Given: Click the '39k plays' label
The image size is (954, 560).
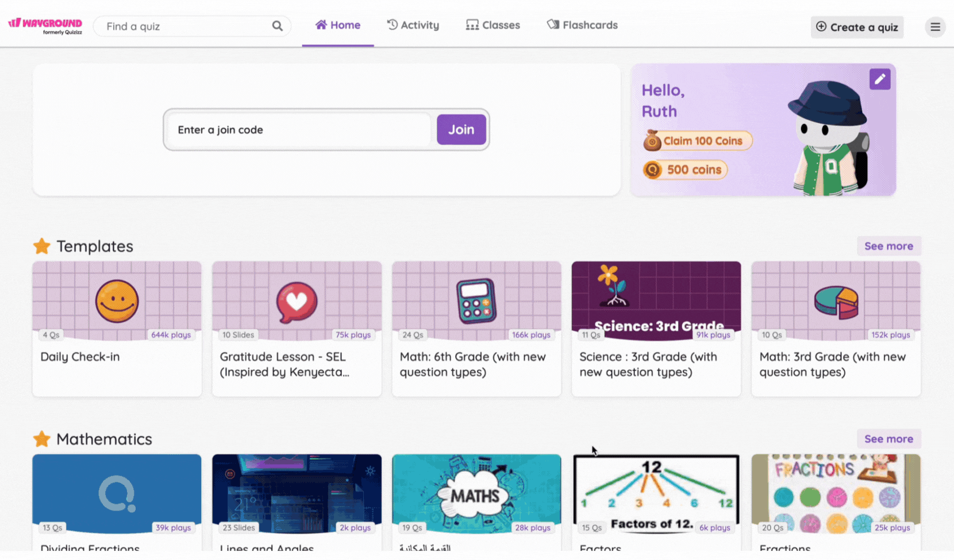Looking at the screenshot, I should pos(173,528).
